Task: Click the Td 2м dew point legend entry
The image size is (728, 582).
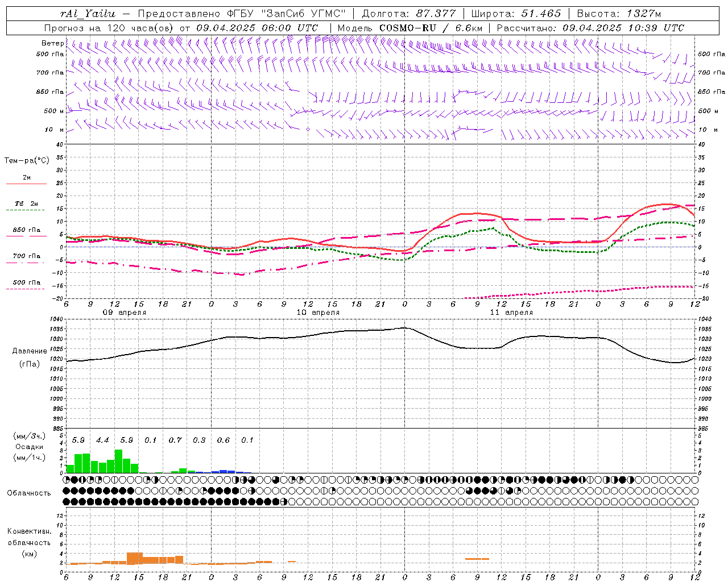Action: 27,203
